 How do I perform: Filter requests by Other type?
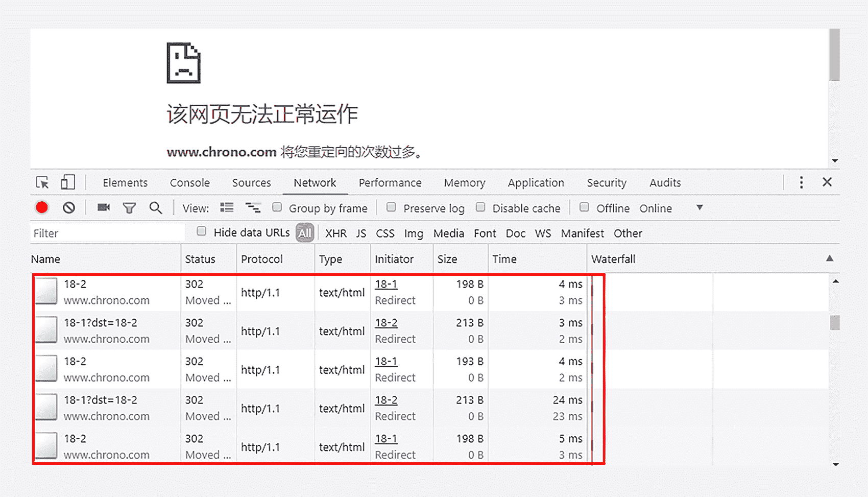point(628,233)
